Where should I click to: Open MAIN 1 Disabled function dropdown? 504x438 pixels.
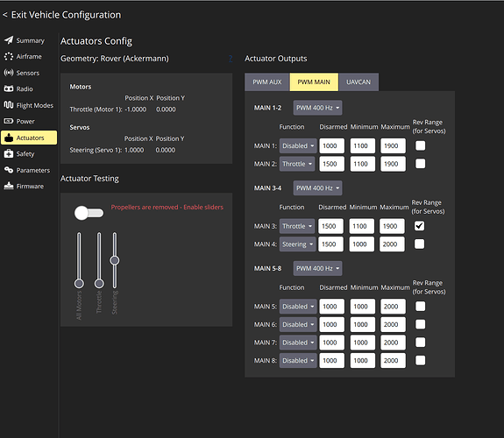[298, 146]
